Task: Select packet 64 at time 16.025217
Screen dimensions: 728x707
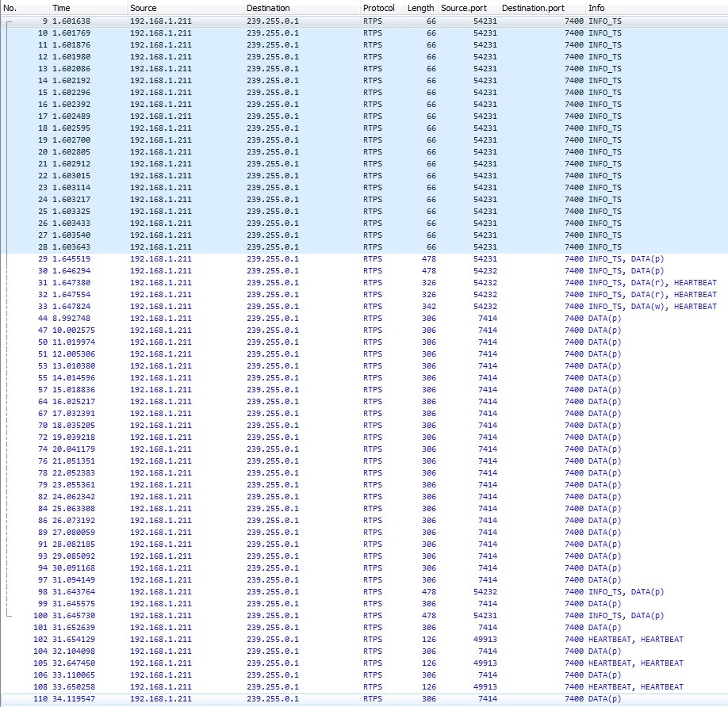Action: click(364, 402)
